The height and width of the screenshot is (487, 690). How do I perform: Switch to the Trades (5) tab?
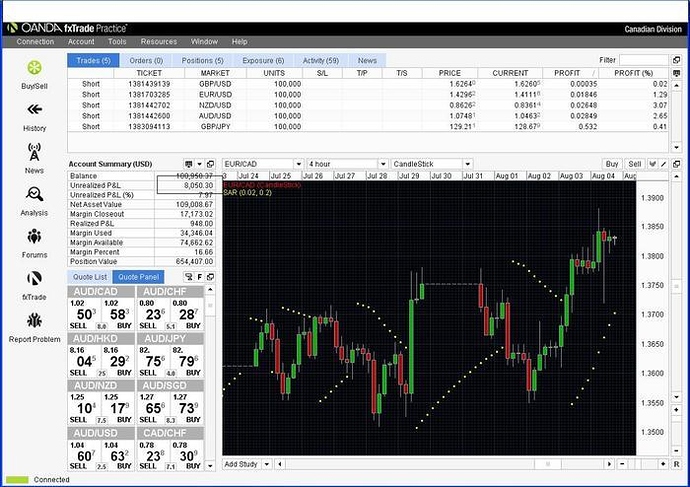[x=93, y=60]
